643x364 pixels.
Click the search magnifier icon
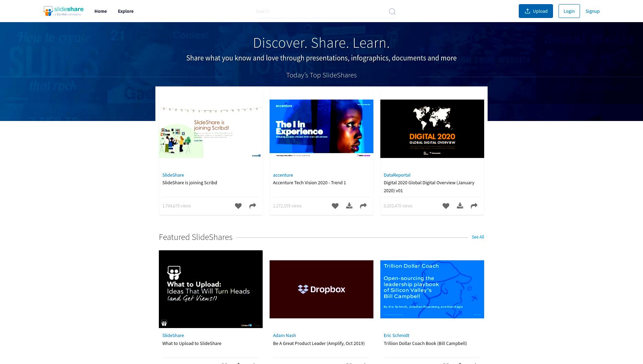392,11
